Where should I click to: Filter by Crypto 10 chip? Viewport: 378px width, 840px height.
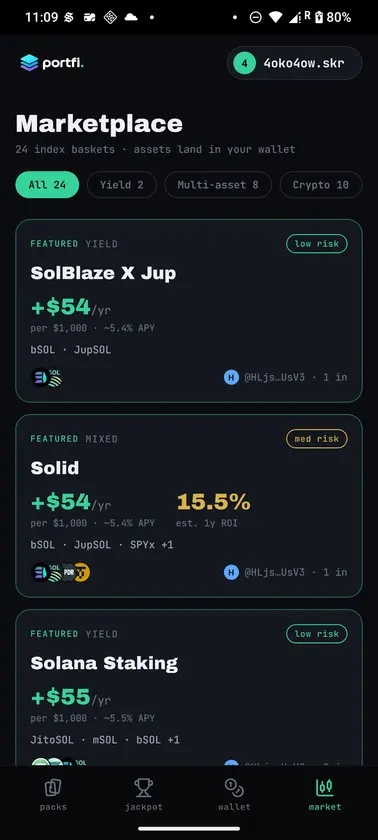click(x=321, y=185)
